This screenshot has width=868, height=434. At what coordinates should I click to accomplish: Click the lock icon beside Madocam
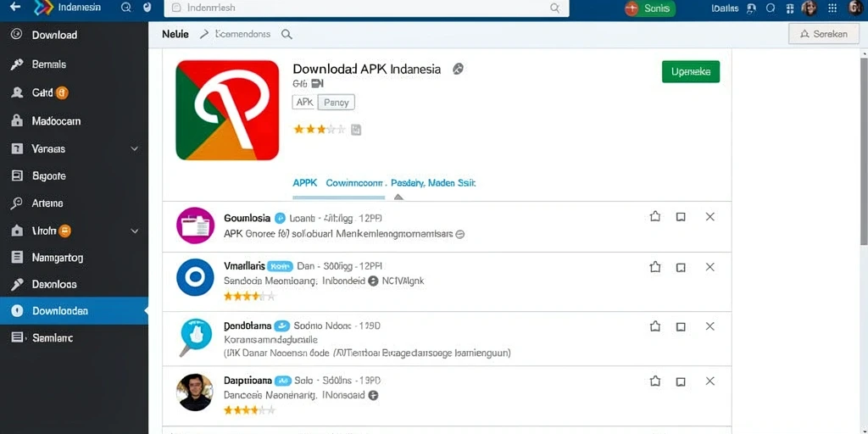point(17,120)
